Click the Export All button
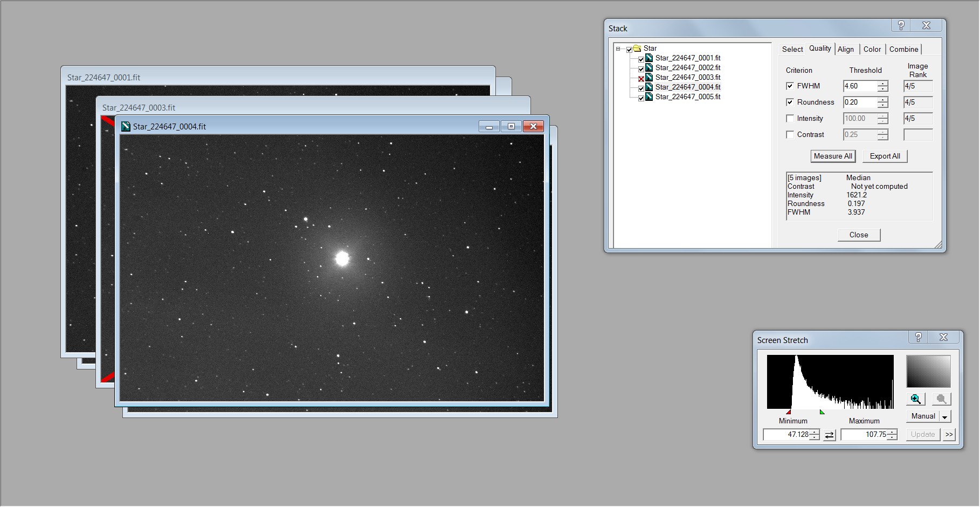980x507 pixels. pyautogui.click(x=885, y=156)
